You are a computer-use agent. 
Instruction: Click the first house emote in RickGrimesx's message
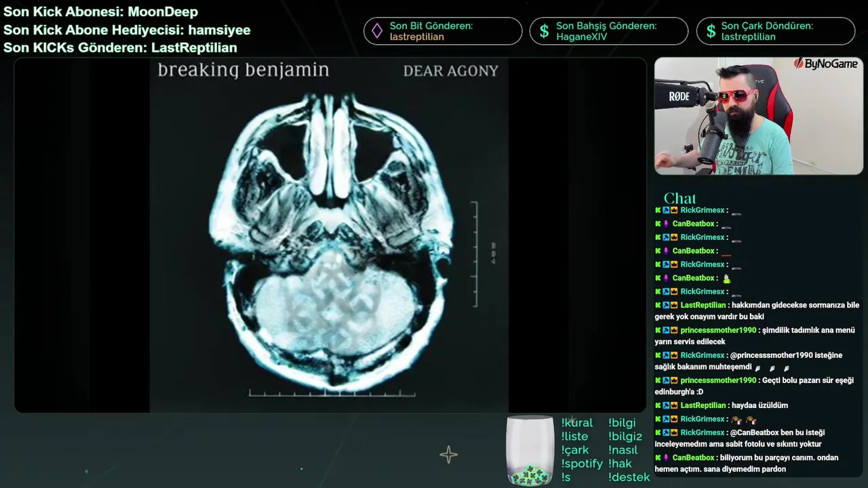[x=737, y=420]
